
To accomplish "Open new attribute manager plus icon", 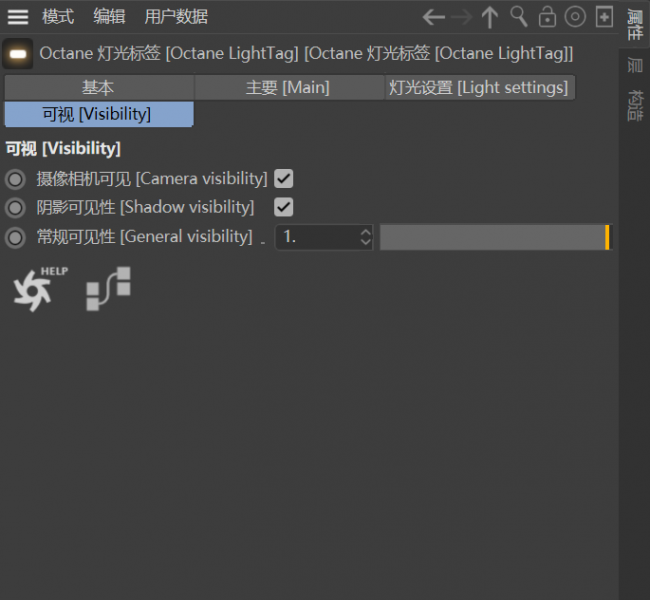I will click(x=604, y=17).
